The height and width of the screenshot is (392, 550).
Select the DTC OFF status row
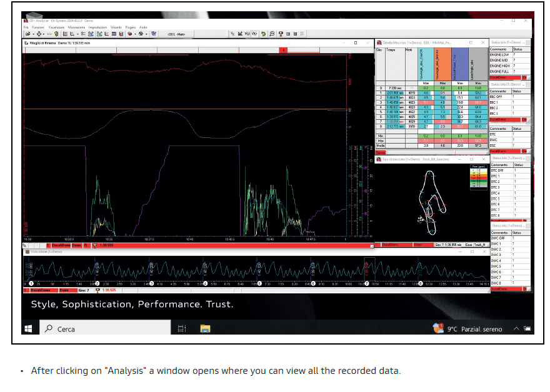[x=509, y=170]
